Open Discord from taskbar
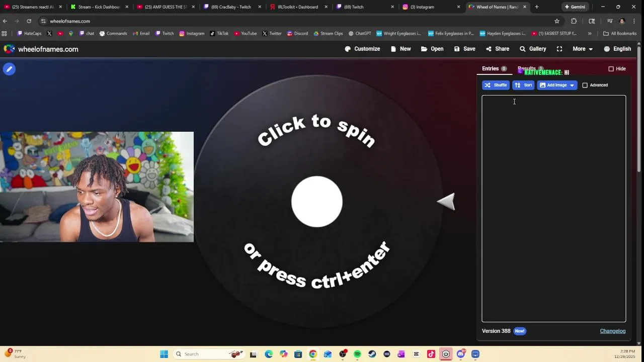Screen dimensions: 644x362 coord(461,354)
